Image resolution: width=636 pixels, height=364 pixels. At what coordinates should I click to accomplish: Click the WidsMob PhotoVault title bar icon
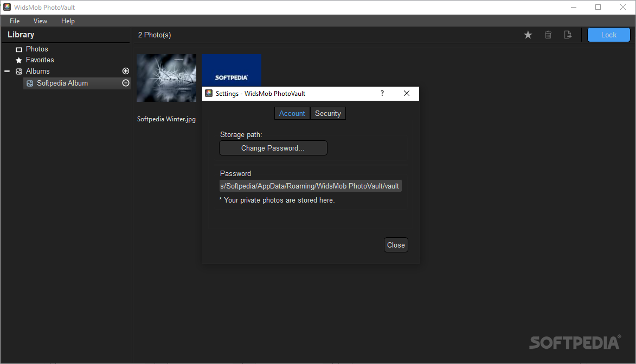pos(7,7)
